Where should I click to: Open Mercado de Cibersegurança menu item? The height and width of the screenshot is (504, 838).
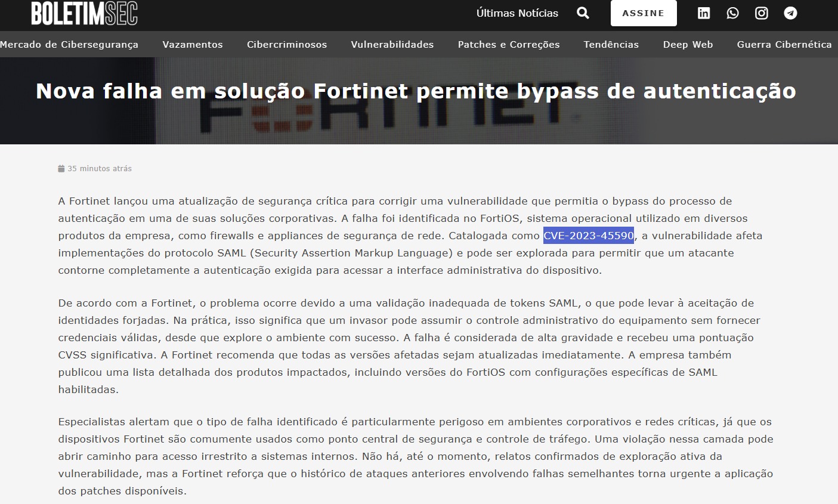[69, 45]
